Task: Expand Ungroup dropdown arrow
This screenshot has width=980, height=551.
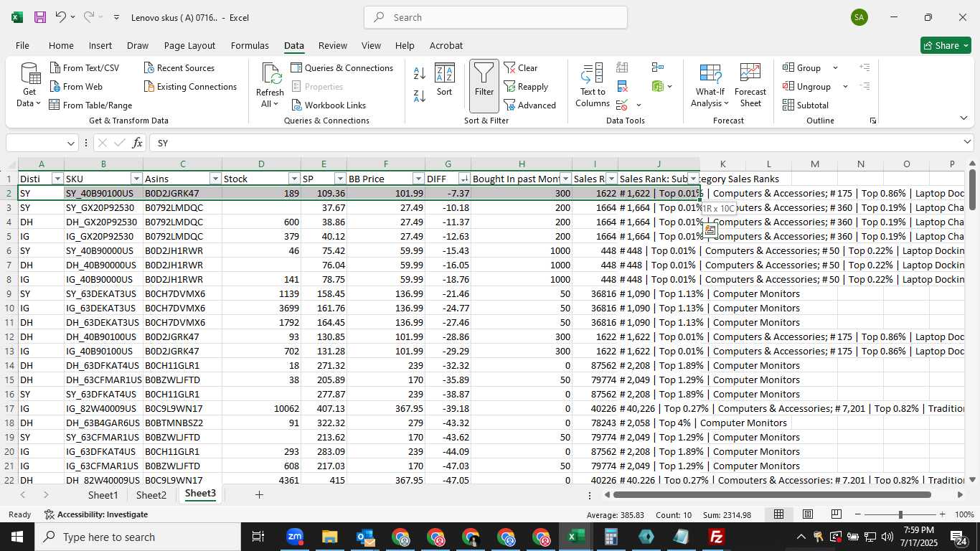Action: (845, 87)
